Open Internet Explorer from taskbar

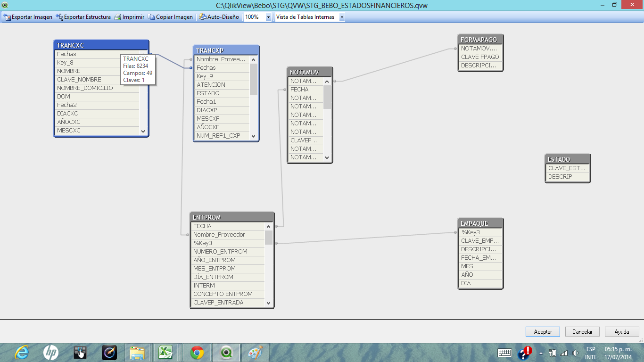click(x=22, y=353)
